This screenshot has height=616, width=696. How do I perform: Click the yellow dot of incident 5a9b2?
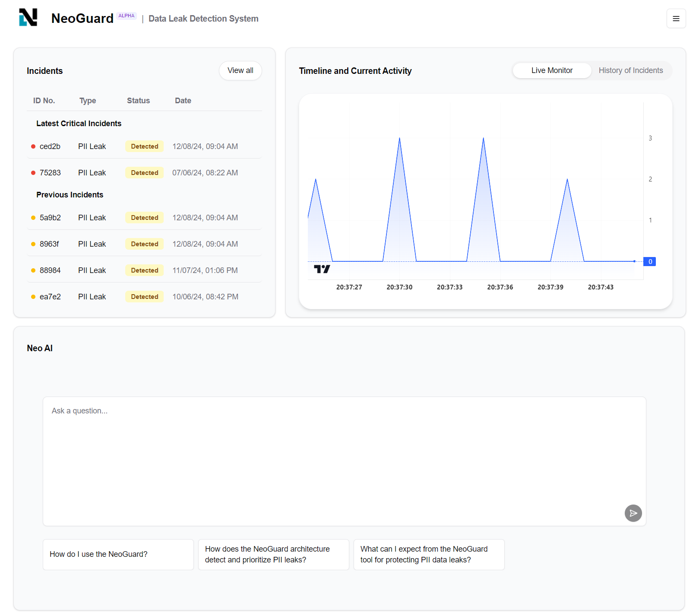click(33, 218)
